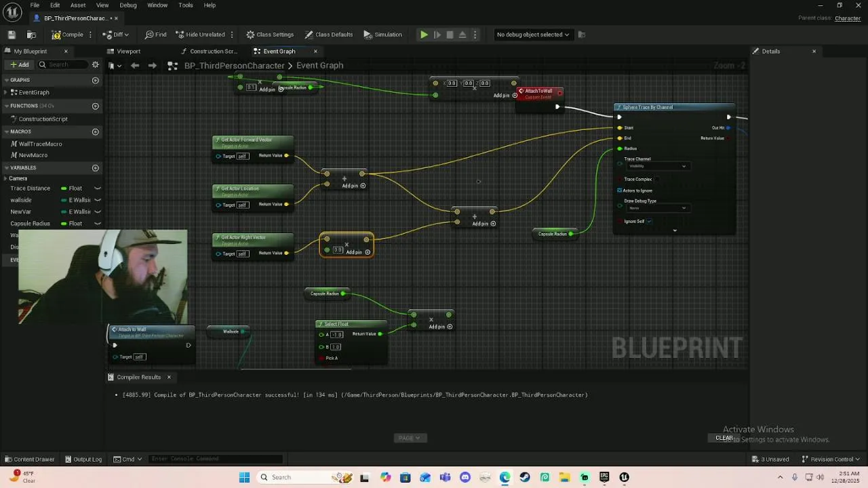Screen dimensions: 868x488
Task: Select WallTraceMacro in macros list
Action: pyautogui.click(x=40, y=144)
